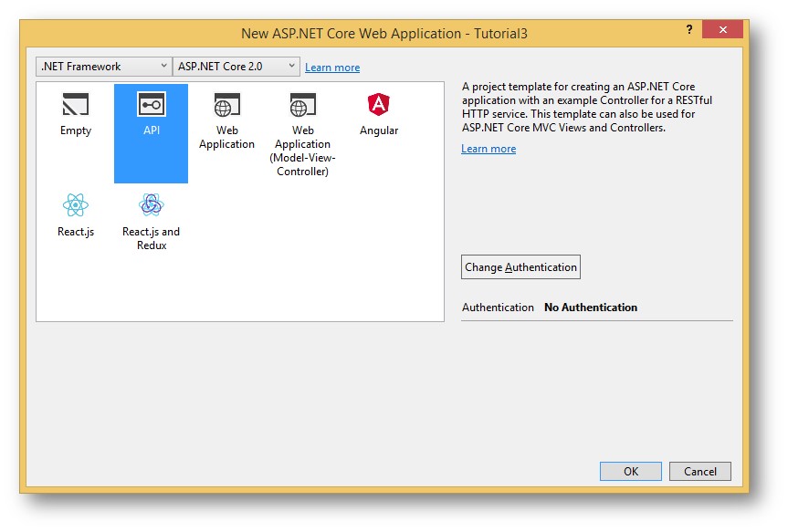Click the No Authentication status text
Screen dimensions: 788x532
(591, 308)
